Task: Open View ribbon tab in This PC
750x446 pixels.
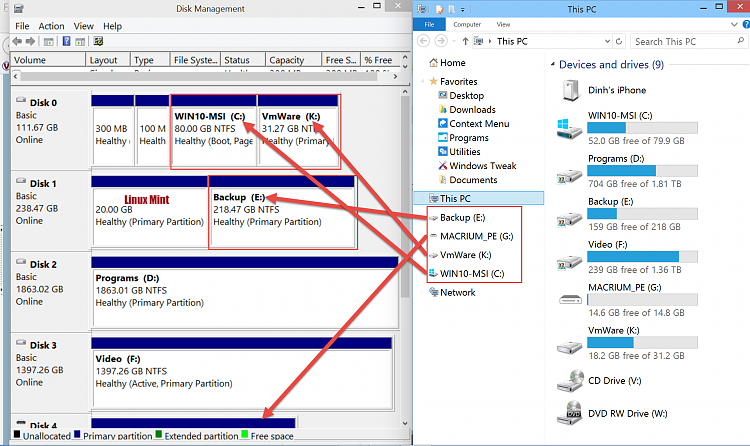Action: pyautogui.click(x=503, y=24)
